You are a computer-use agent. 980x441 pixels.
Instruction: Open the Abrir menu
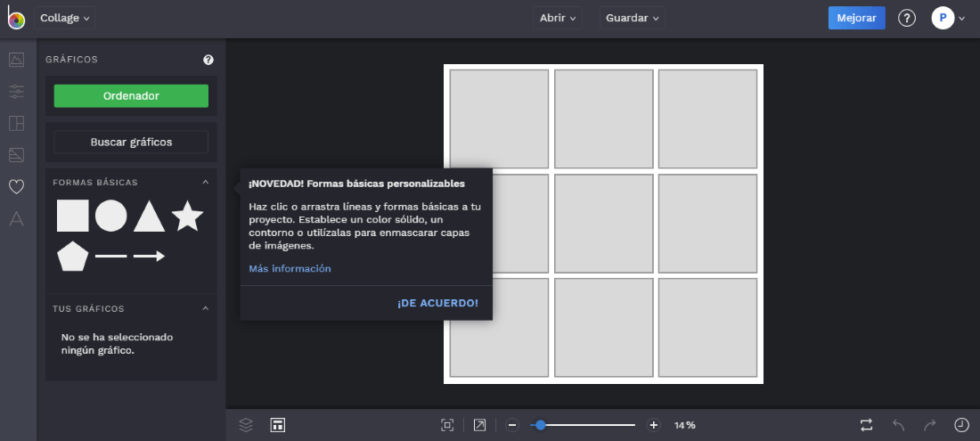point(559,18)
